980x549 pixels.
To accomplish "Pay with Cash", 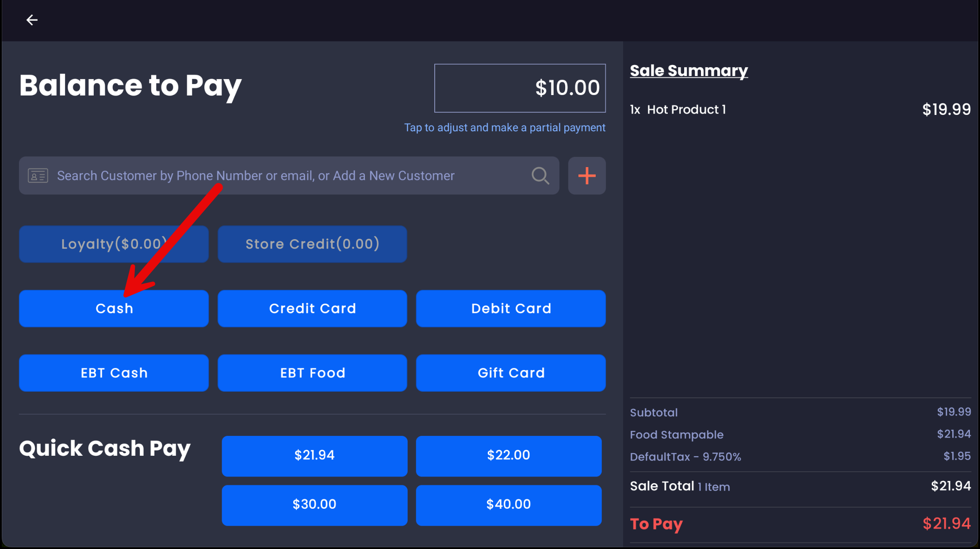I will tap(114, 309).
